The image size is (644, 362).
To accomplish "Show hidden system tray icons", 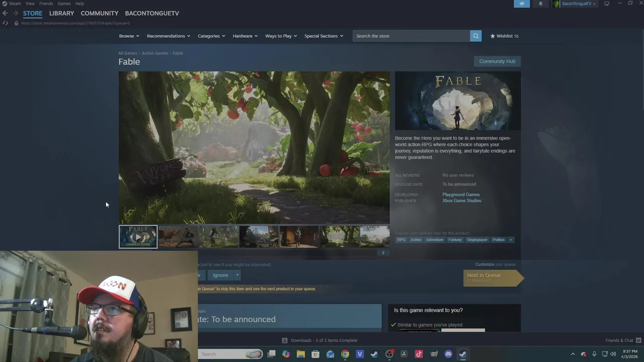I will point(573,354).
